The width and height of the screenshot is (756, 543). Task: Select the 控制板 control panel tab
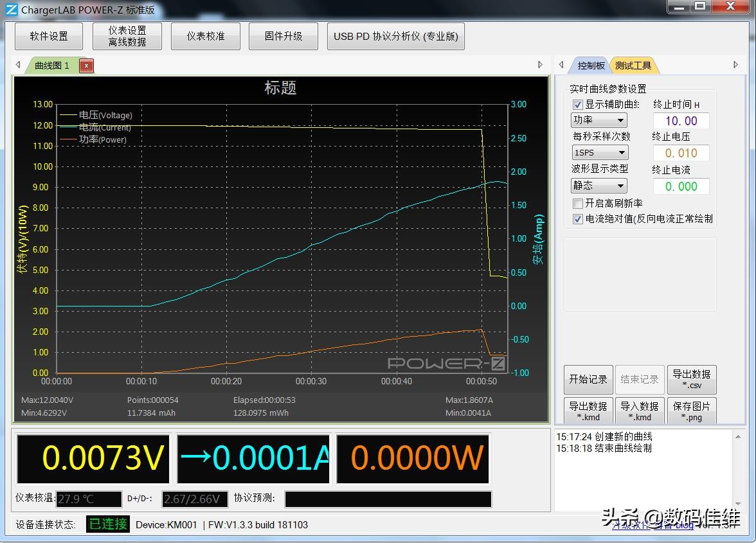[590, 64]
